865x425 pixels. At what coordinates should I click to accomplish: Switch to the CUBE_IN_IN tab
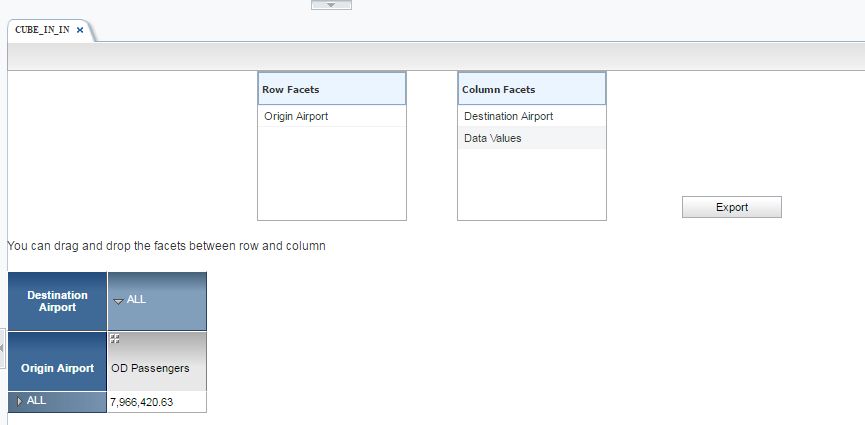(x=42, y=30)
